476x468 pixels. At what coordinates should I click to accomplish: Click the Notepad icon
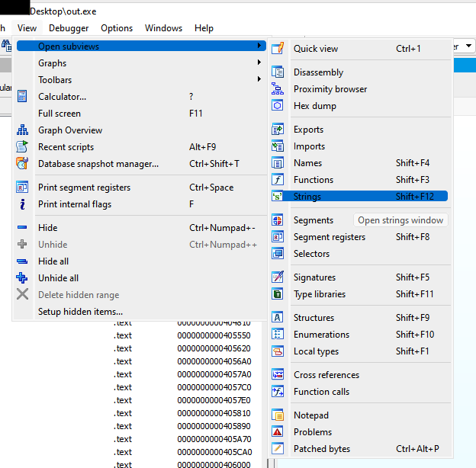(x=278, y=415)
